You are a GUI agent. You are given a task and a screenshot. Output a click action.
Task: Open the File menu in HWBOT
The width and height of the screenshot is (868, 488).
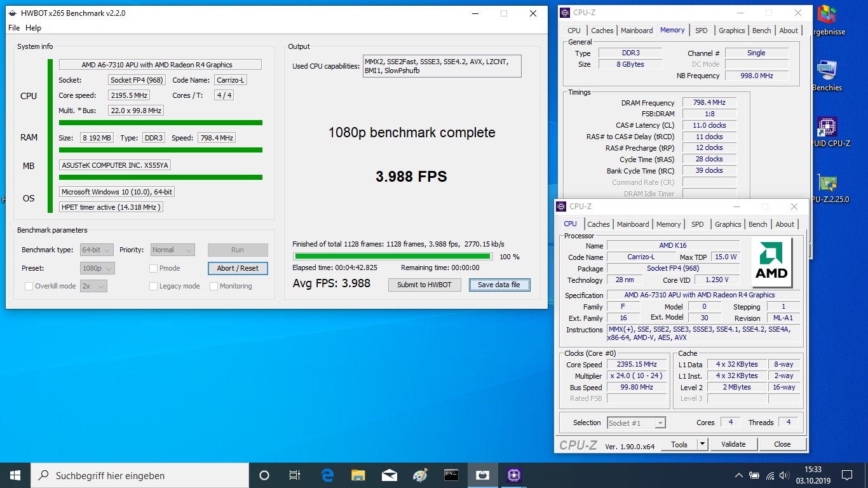pyautogui.click(x=14, y=28)
